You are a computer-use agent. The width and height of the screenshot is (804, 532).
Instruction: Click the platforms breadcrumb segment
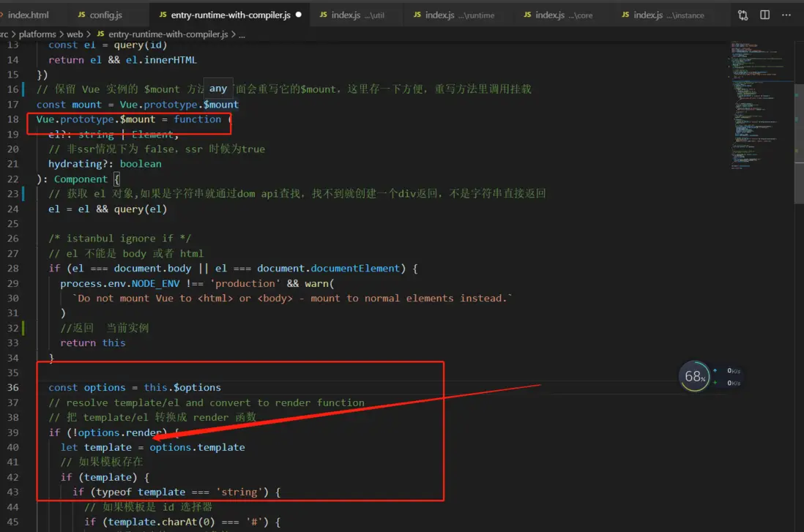(x=37, y=34)
